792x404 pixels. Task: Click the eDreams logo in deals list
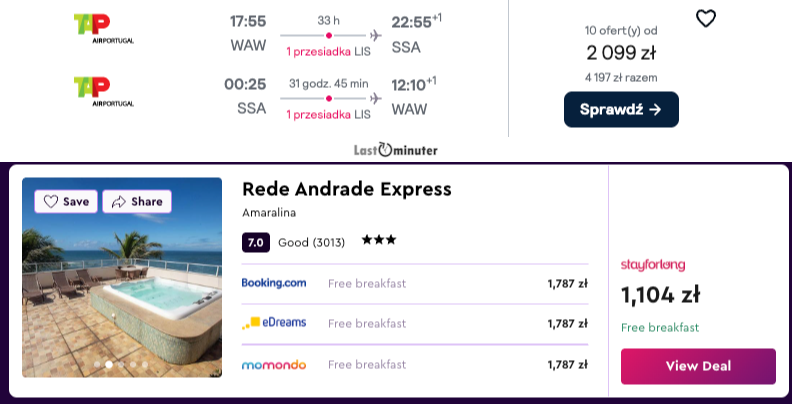(x=274, y=323)
